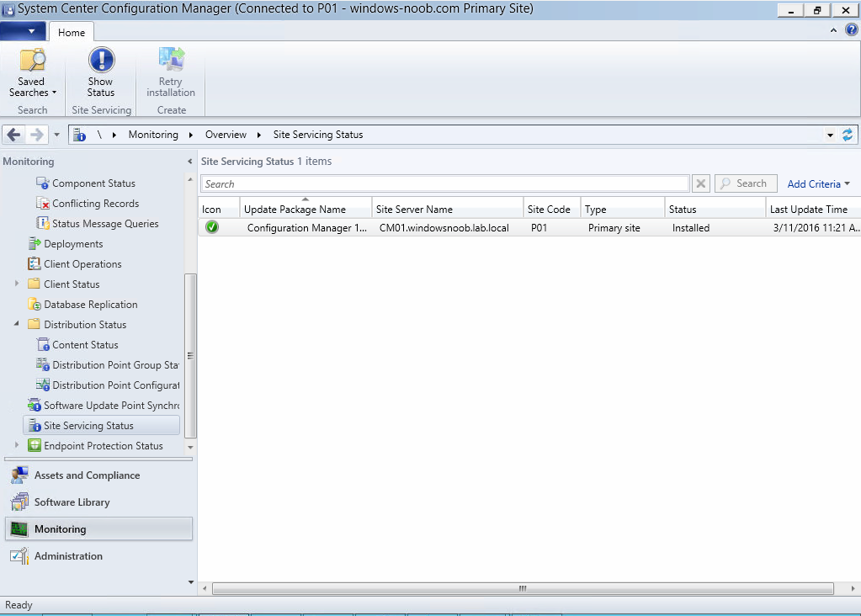Collapse the Distribution Status tree node
This screenshot has width=861, height=616.
pos(17,324)
